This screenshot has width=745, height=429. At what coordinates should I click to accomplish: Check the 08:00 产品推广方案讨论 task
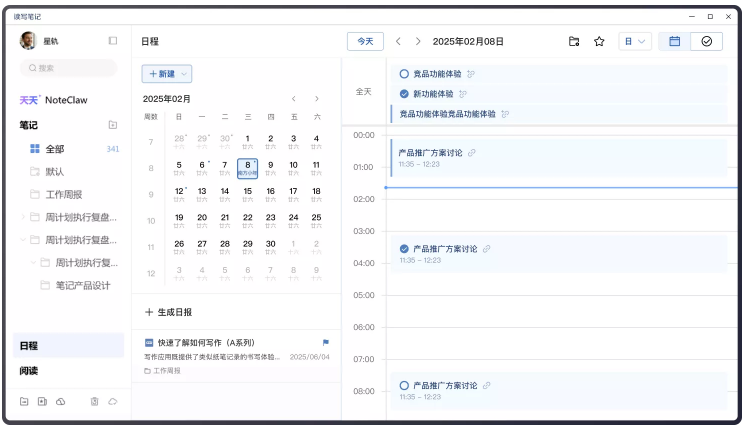[404, 385]
